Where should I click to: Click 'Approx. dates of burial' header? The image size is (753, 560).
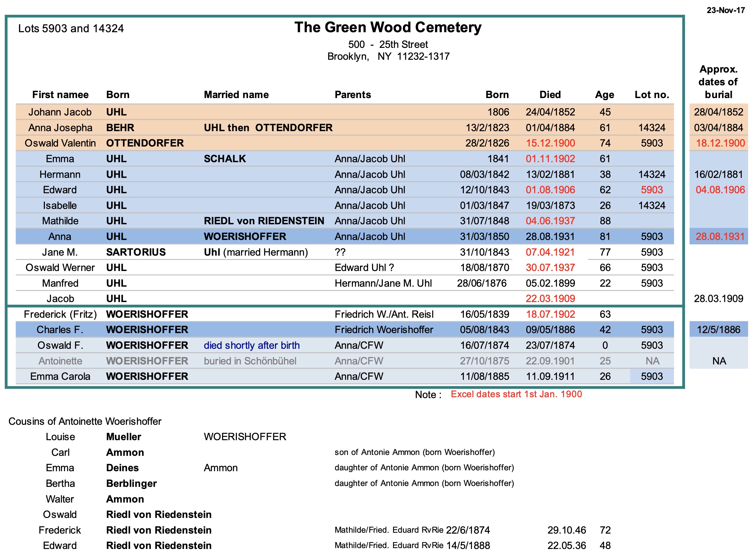pos(718,82)
